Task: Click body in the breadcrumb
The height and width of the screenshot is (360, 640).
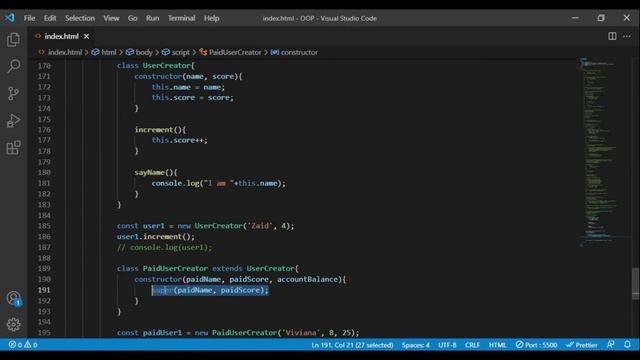Action: (144, 52)
